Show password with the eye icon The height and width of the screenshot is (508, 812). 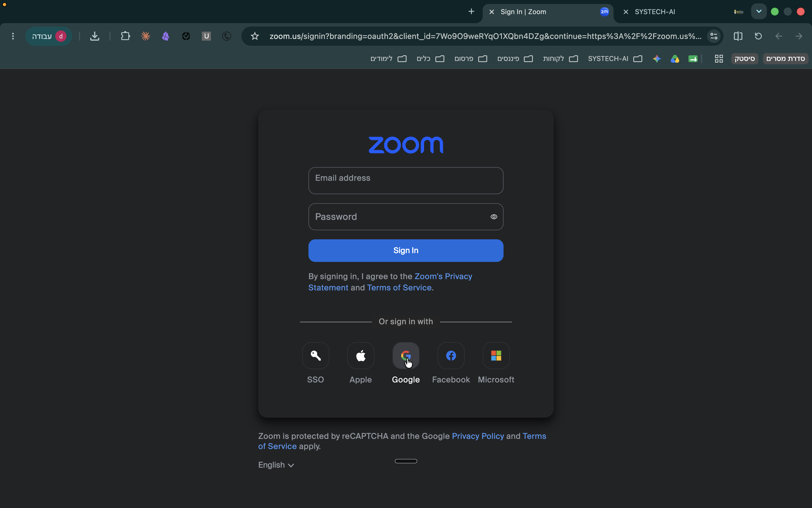[494, 217]
